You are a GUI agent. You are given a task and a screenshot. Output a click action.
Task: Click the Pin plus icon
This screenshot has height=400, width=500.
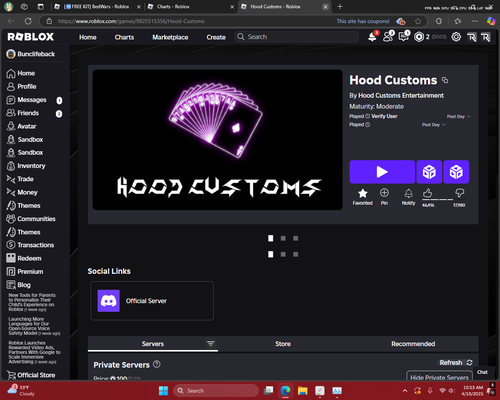(x=384, y=192)
